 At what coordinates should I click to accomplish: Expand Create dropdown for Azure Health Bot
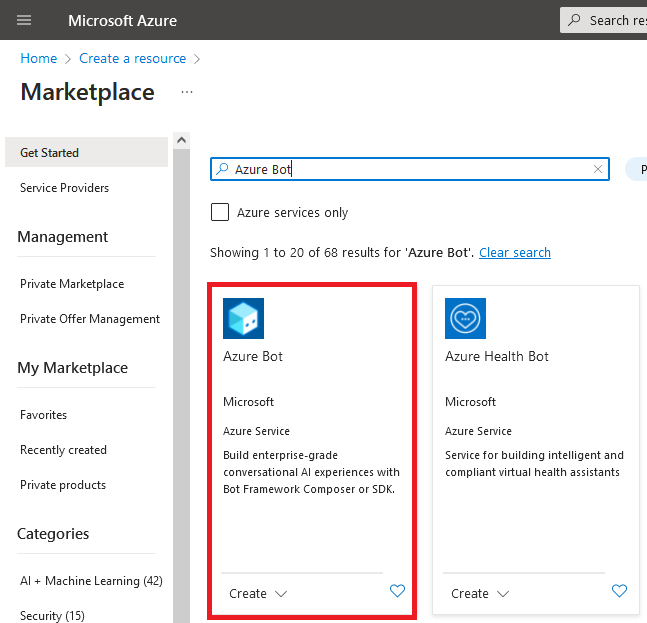(480, 593)
